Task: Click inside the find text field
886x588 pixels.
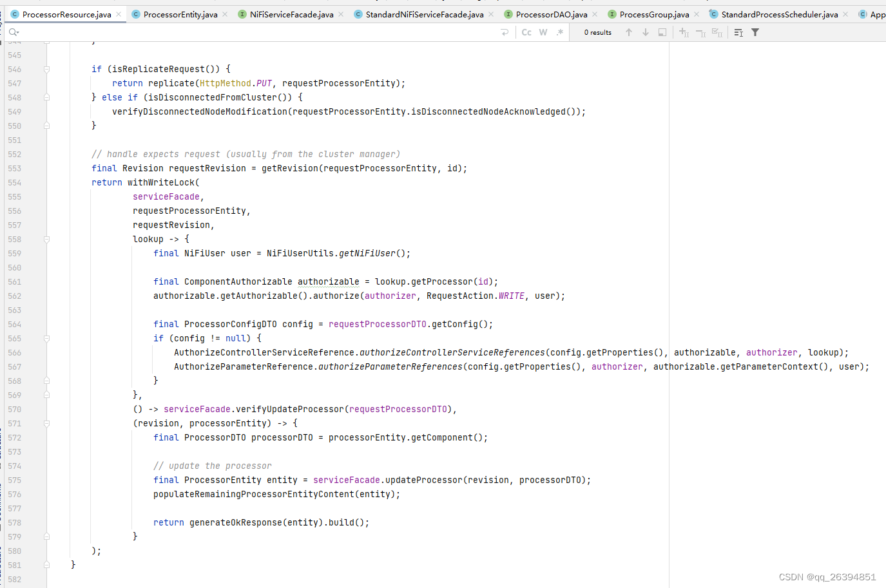Action: (x=258, y=32)
